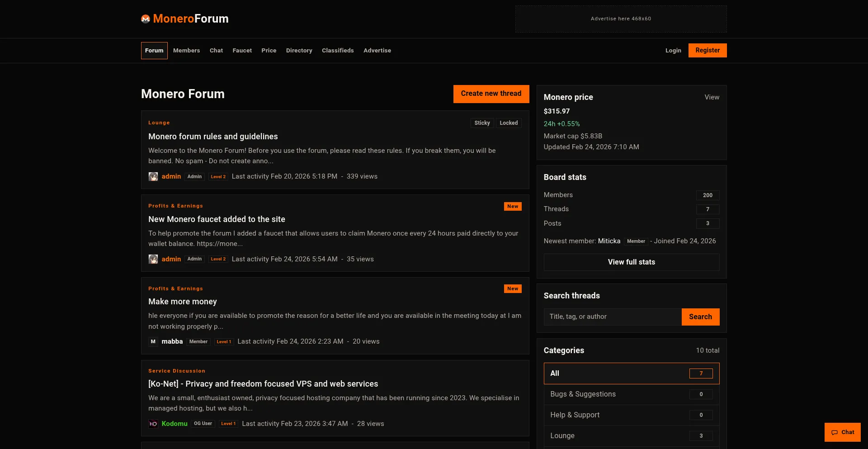Open the Ko-Net VPS and web services thread
Image resolution: width=868 pixels, height=449 pixels.
coord(263,384)
